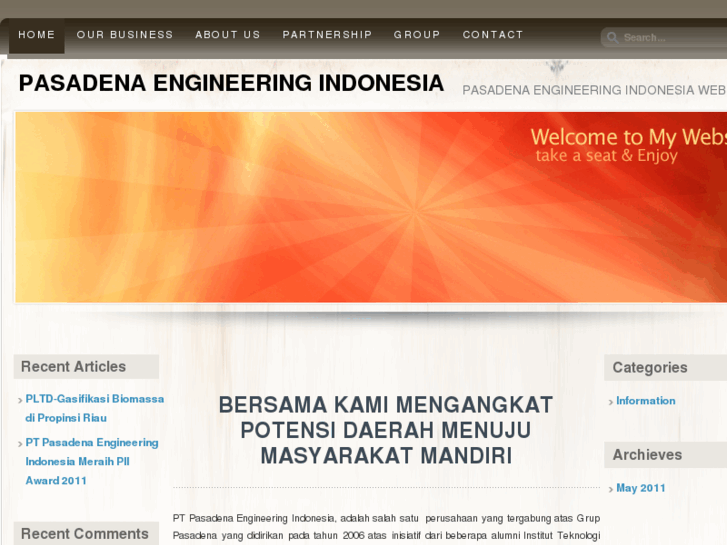727x545 pixels.
Task: Open the Information category link
Action: tap(645, 401)
